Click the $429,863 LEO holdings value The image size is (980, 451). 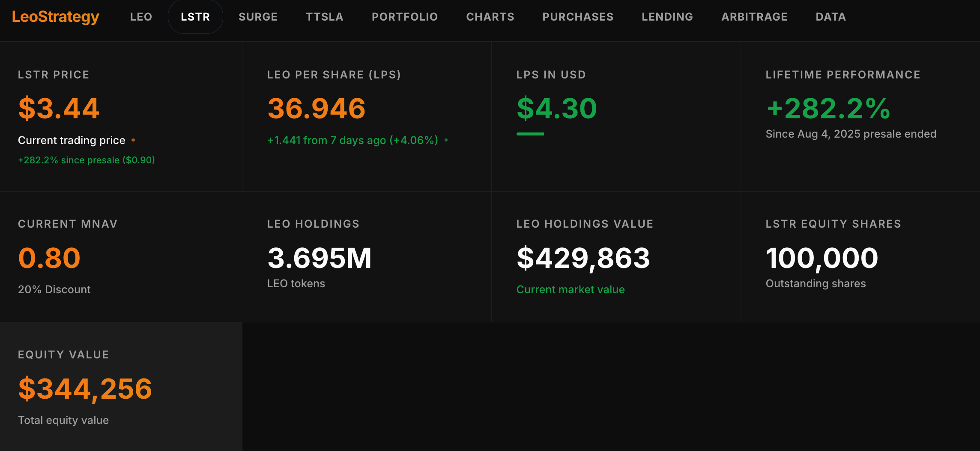583,258
